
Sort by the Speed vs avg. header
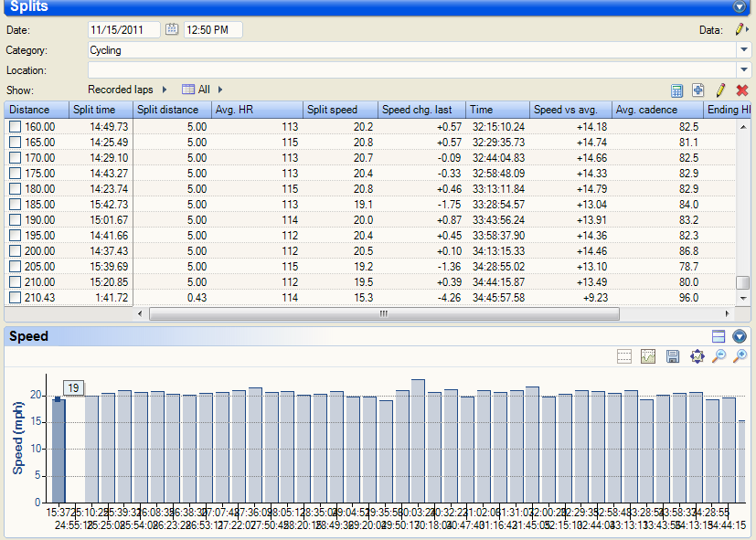click(570, 110)
